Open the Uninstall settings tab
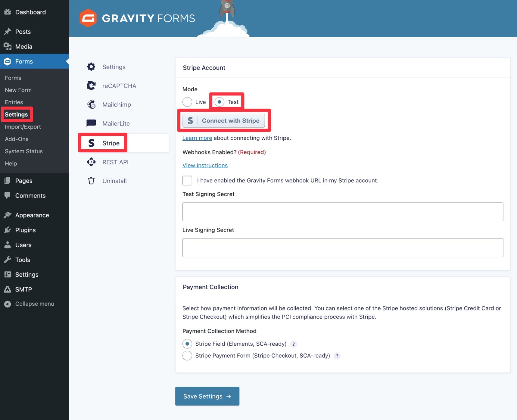 coord(114,181)
